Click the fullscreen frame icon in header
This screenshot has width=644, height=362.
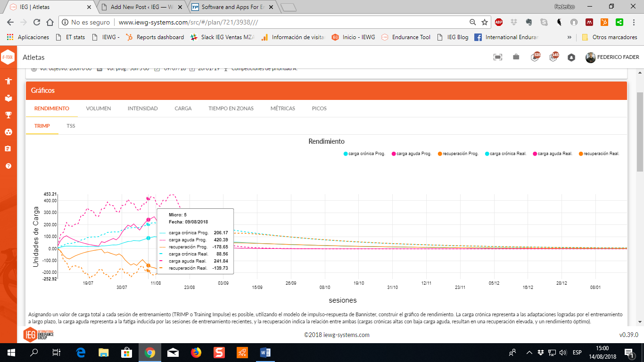(x=498, y=57)
